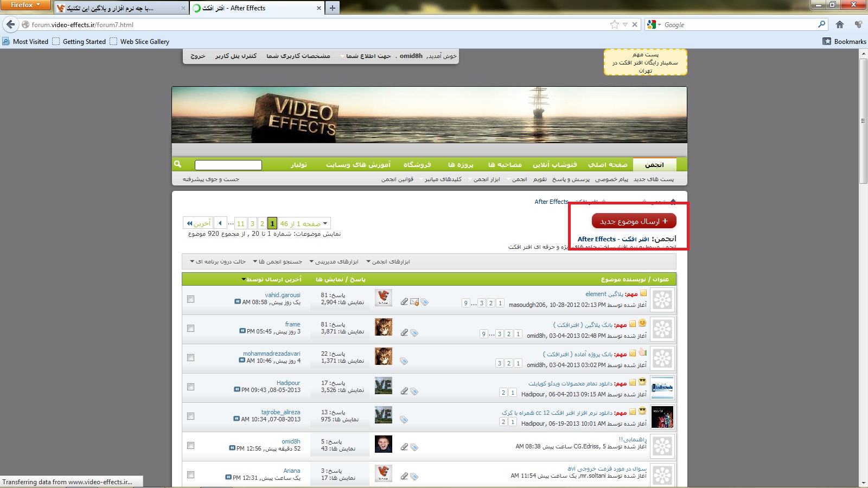Open 'Web Slice Gallery' bookmark
The height and width of the screenshot is (488, 868).
tap(139, 41)
